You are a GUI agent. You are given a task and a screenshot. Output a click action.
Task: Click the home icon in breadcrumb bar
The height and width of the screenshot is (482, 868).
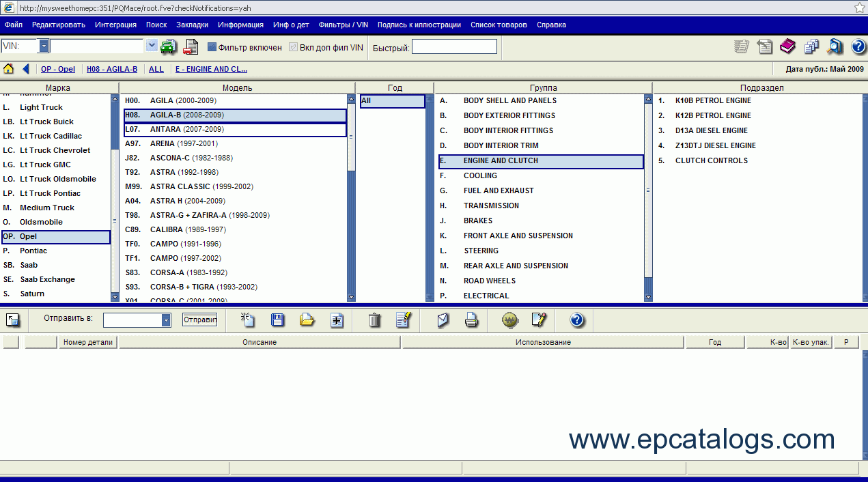pyautogui.click(x=9, y=69)
